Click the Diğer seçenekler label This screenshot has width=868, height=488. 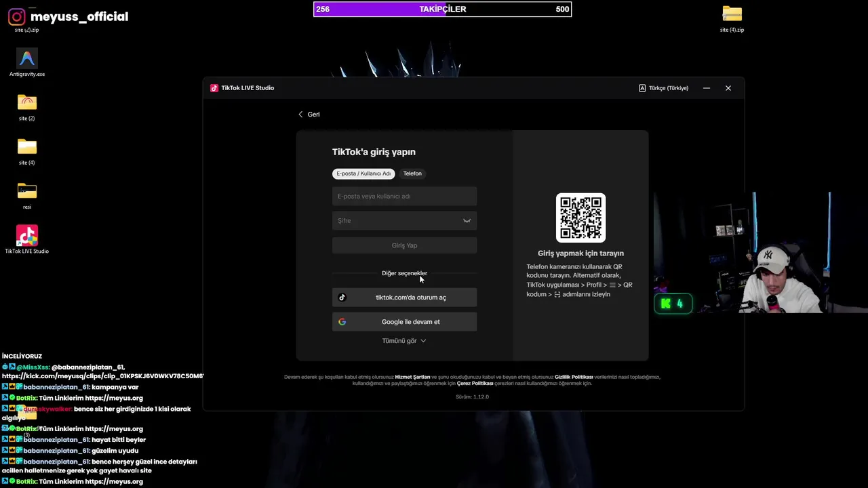pos(404,273)
